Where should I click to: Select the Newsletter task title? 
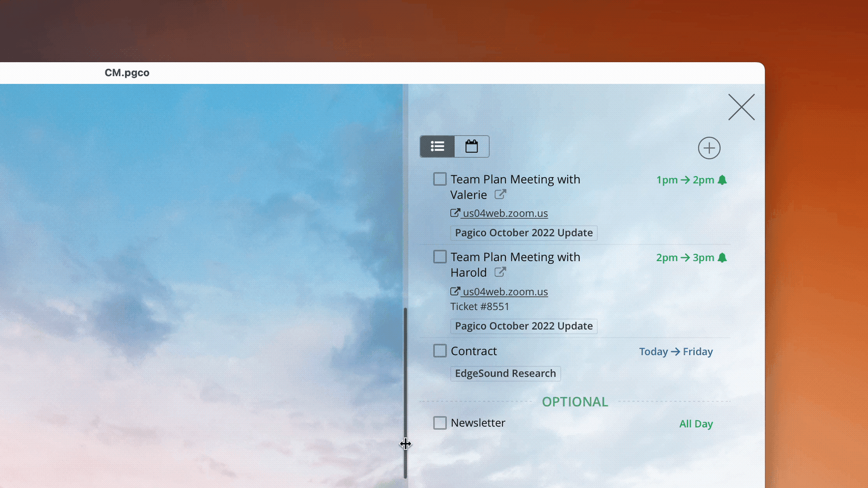point(478,423)
